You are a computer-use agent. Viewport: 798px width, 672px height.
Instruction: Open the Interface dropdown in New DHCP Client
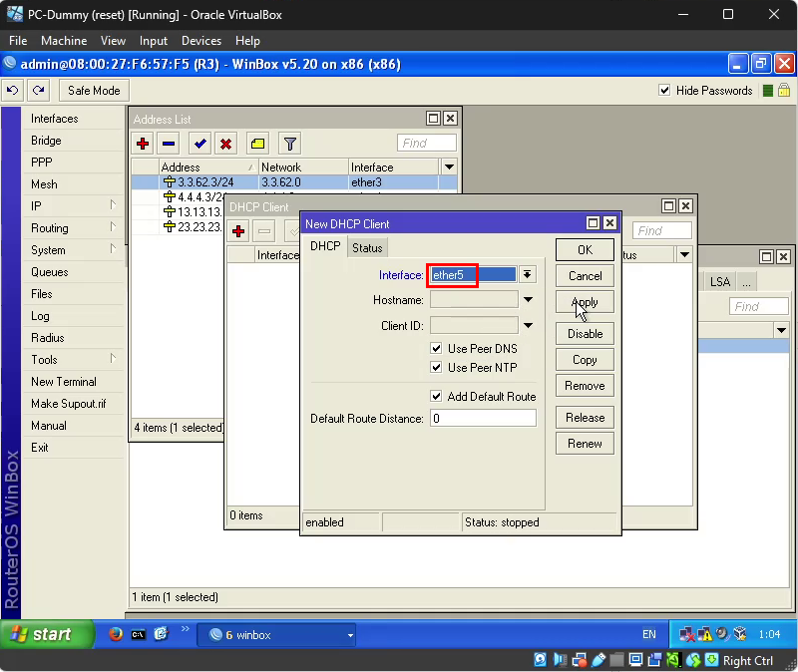[528, 275]
